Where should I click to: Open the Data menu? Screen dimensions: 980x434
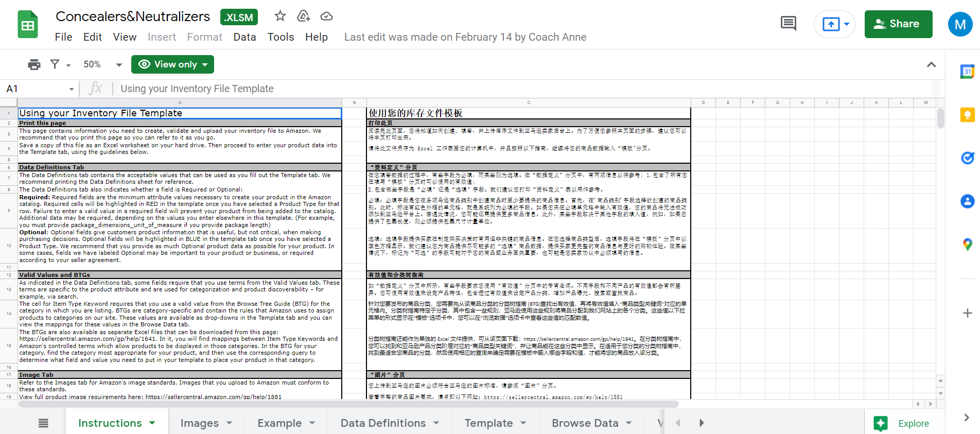point(244,37)
